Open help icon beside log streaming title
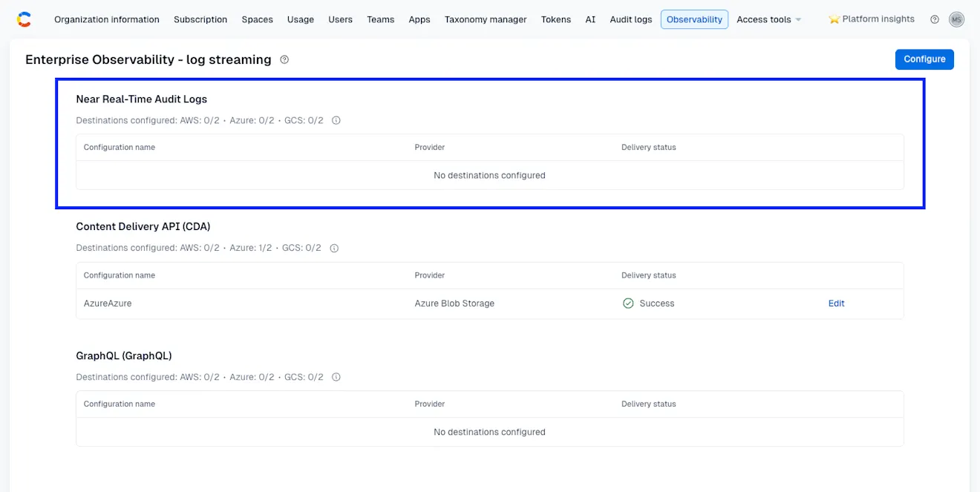This screenshot has height=492, width=980. click(284, 59)
